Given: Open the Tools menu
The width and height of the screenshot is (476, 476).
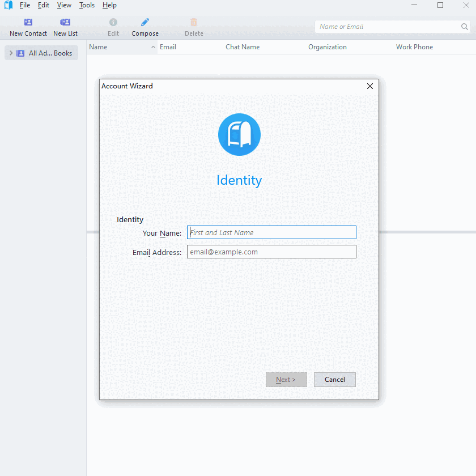Looking at the screenshot, I should coord(87,5).
